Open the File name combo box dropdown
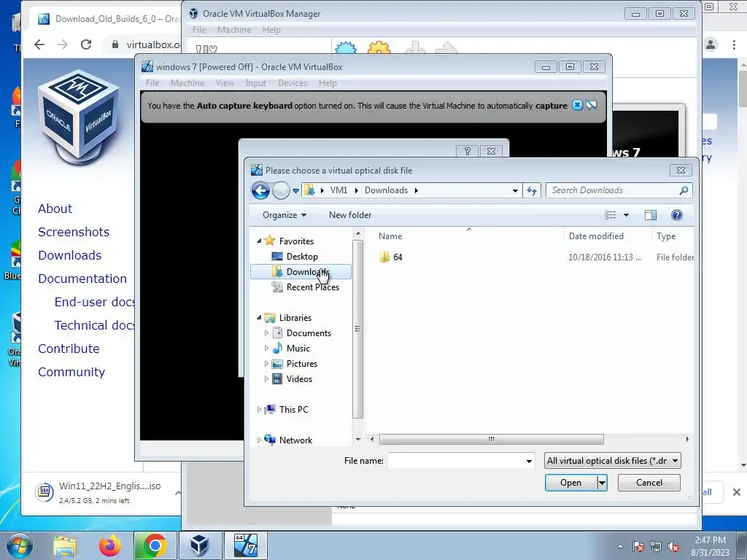 (x=529, y=461)
